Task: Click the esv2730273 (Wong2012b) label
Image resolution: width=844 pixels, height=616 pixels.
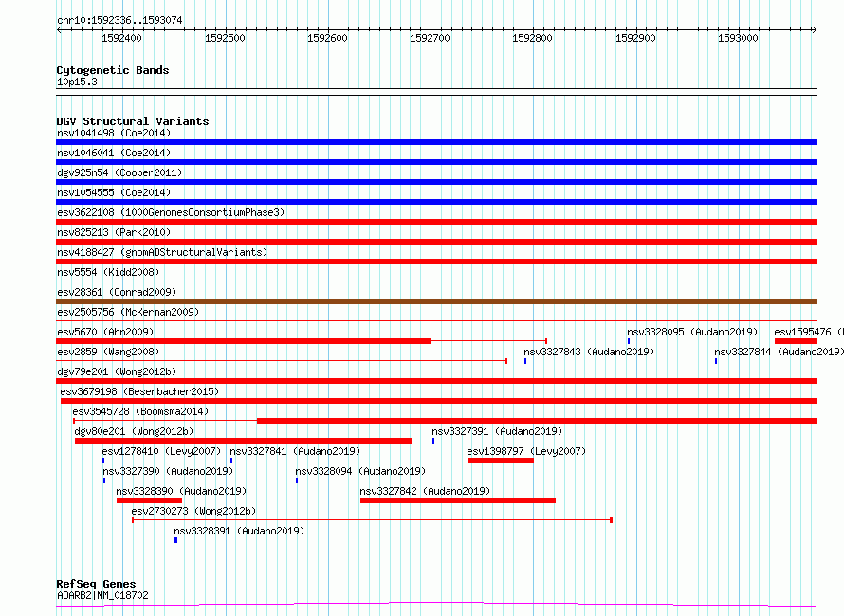Action: click(193, 511)
